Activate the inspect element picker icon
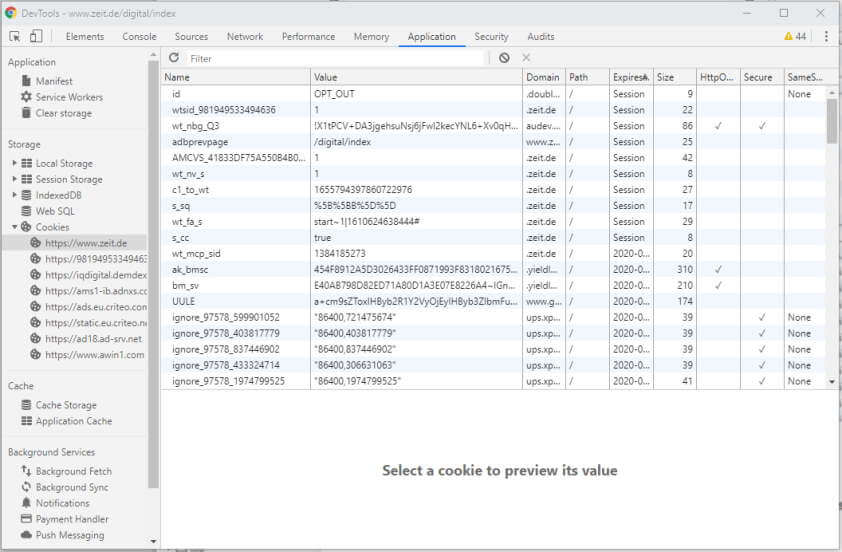 [x=15, y=37]
